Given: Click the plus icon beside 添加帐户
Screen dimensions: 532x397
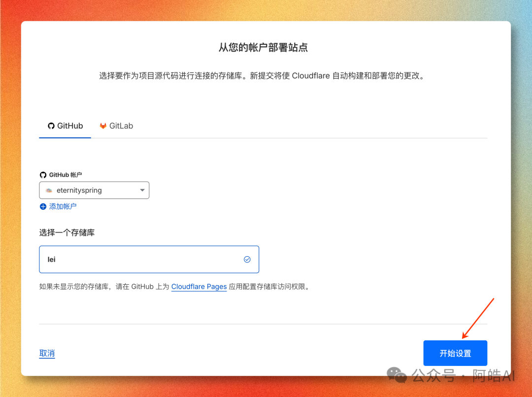Looking at the screenshot, I should [43, 207].
